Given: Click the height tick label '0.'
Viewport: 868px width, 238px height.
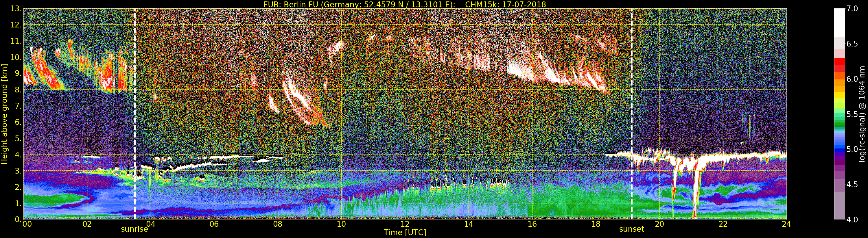Looking at the screenshot, I should pos(18,220).
